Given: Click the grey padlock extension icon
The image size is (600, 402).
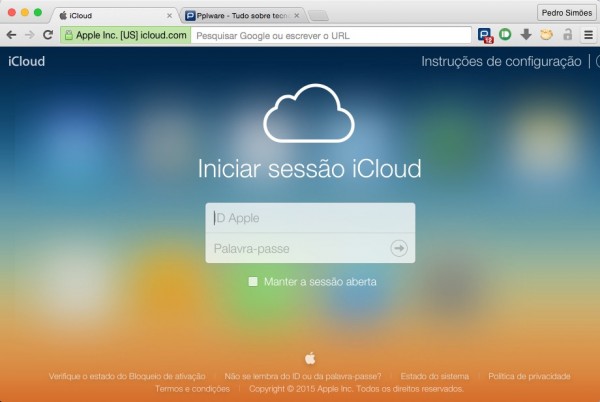Looking at the screenshot, I should click(x=567, y=35).
